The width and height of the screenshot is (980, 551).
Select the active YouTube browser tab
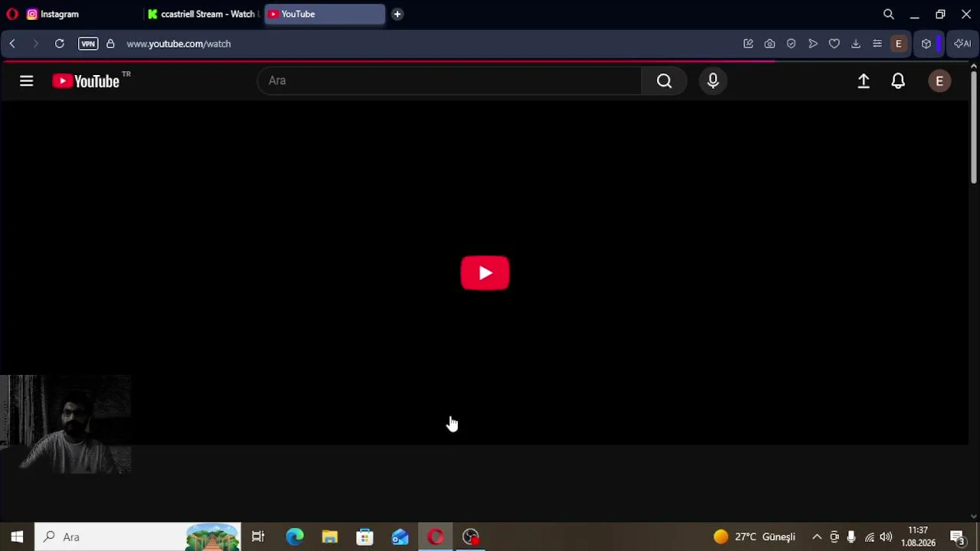[x=325, y=14]
